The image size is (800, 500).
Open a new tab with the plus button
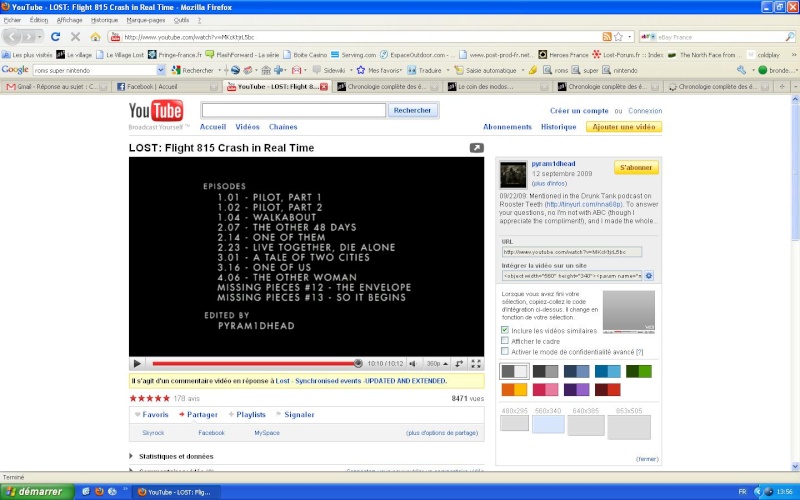coord(782,87)
